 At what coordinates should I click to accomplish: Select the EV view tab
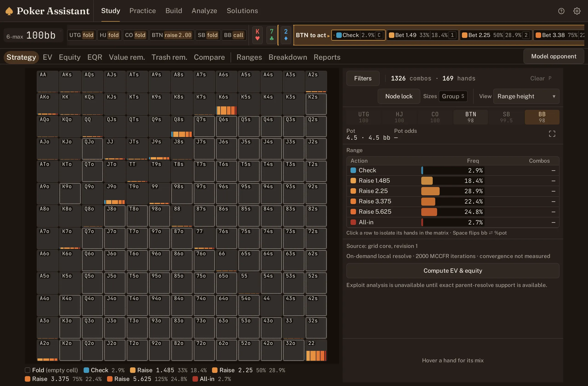[48, 57]
